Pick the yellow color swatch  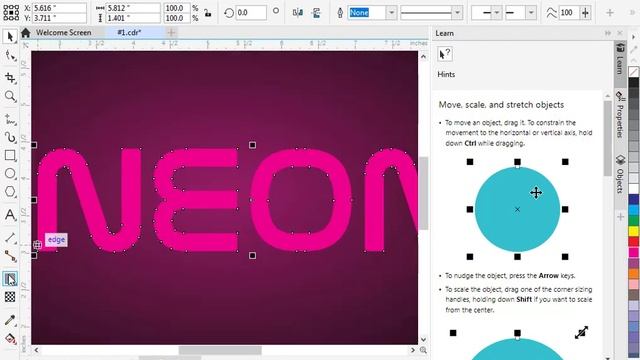click(634, 231)
